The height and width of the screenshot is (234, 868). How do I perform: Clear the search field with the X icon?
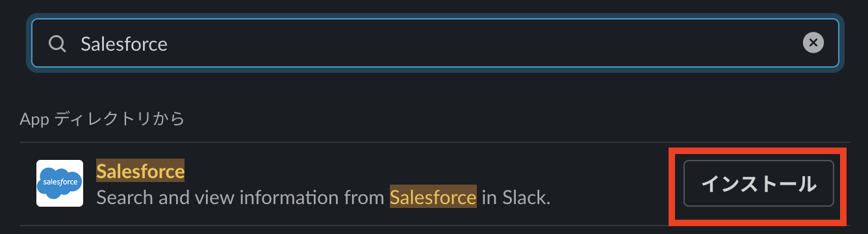point(813,43)
